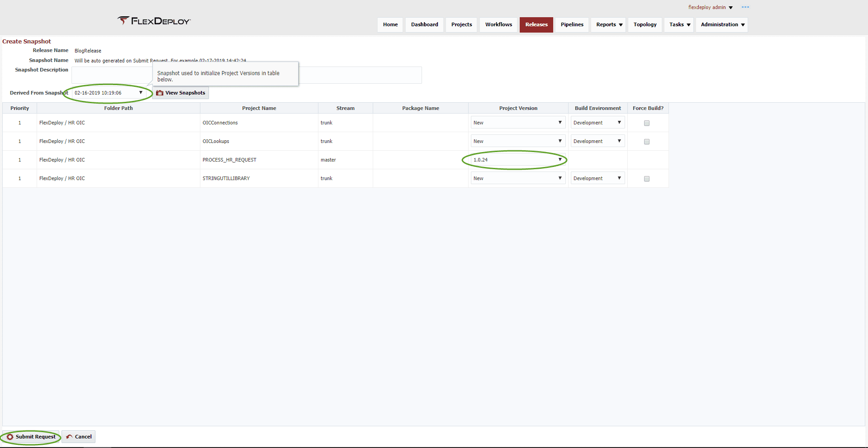Toggle Force Build for STRINGUTILLIBRARY
This screenshot has width=868, height=448.
[647, 179]
